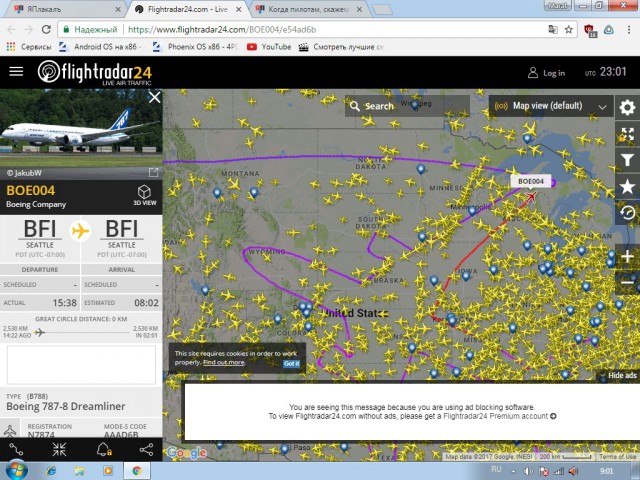Share the flight via share icon
This screenshot has height=480, width=640.
146,449
